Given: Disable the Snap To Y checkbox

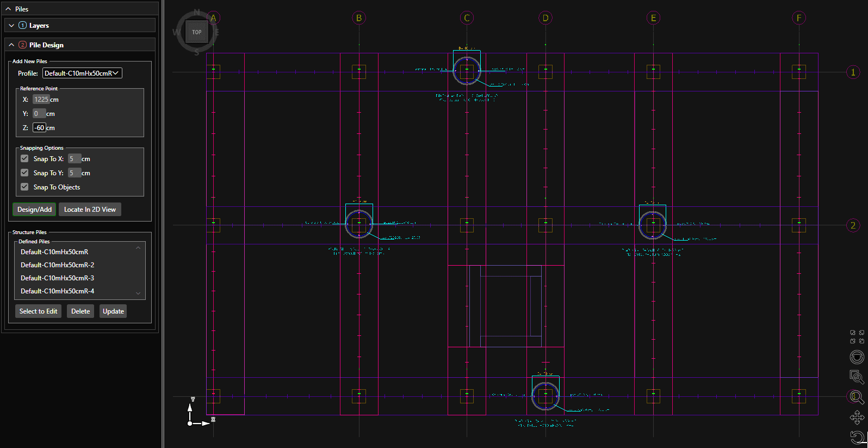Looking at the screenshot, I should [24, 173].
